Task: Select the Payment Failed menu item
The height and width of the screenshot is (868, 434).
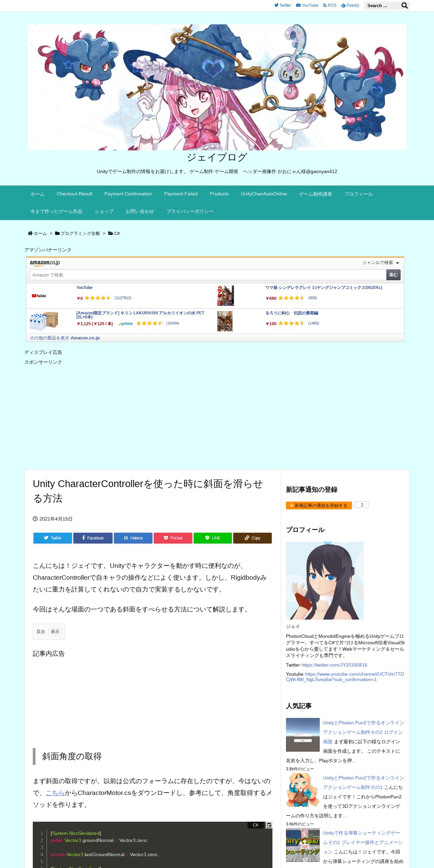Action: point(181,194)
